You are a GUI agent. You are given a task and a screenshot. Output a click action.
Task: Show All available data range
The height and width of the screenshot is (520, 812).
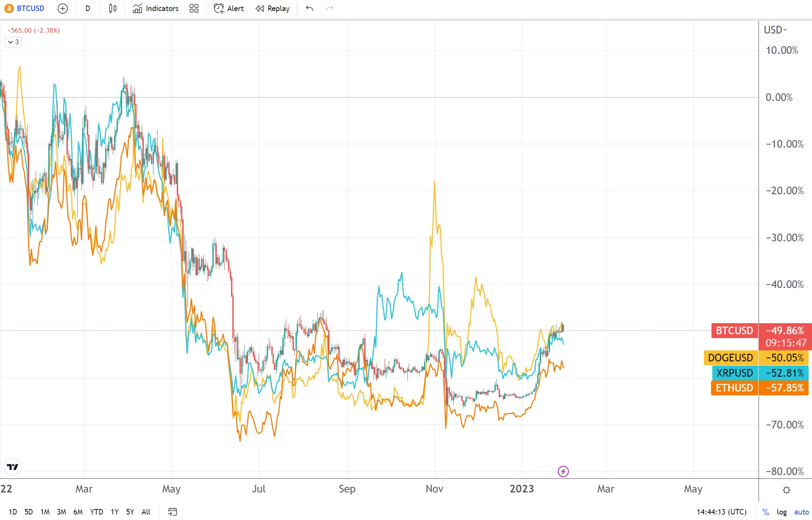tap(146, 512)
